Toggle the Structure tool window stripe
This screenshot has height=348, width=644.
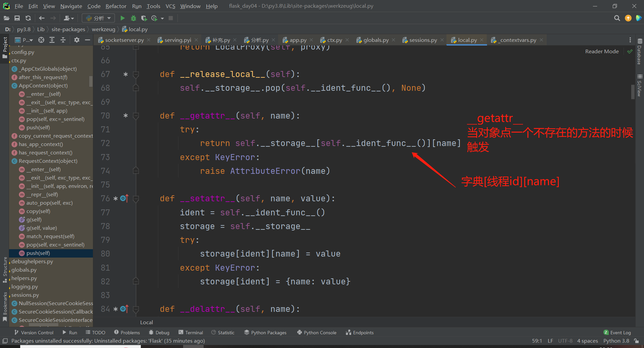(5, 269)
